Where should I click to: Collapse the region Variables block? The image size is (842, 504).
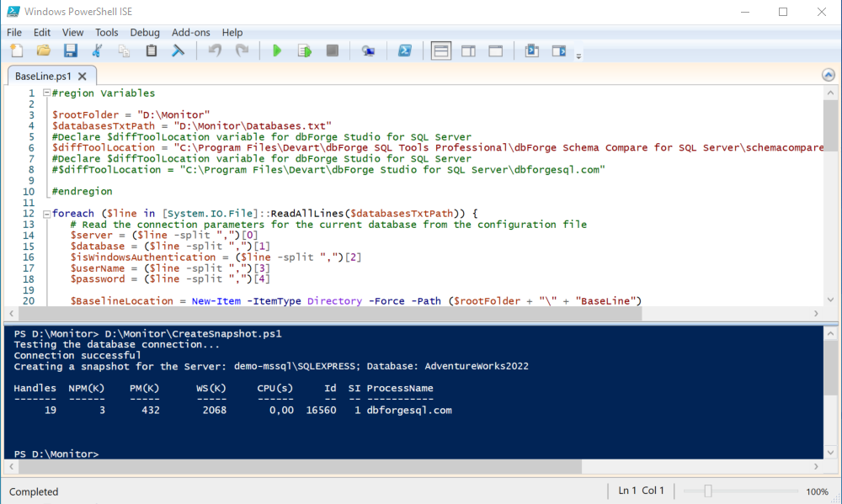click(46, 93)
